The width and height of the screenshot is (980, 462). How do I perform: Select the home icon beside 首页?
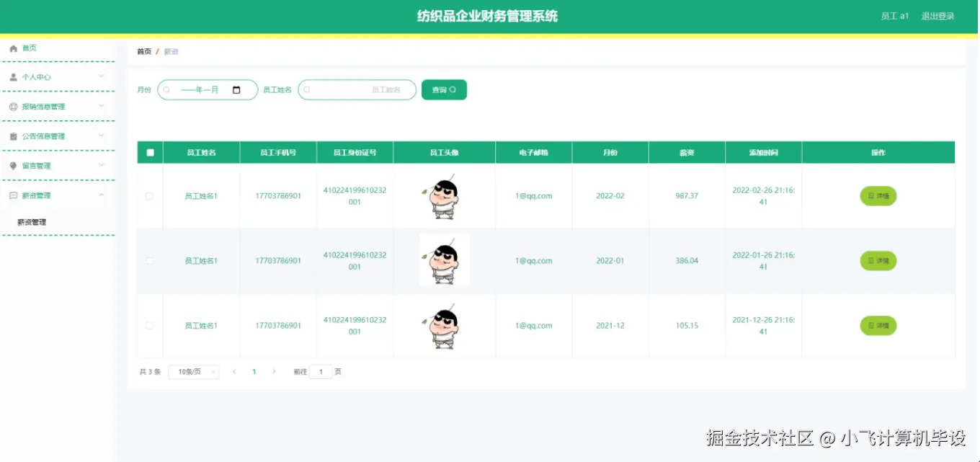point(13,48)
